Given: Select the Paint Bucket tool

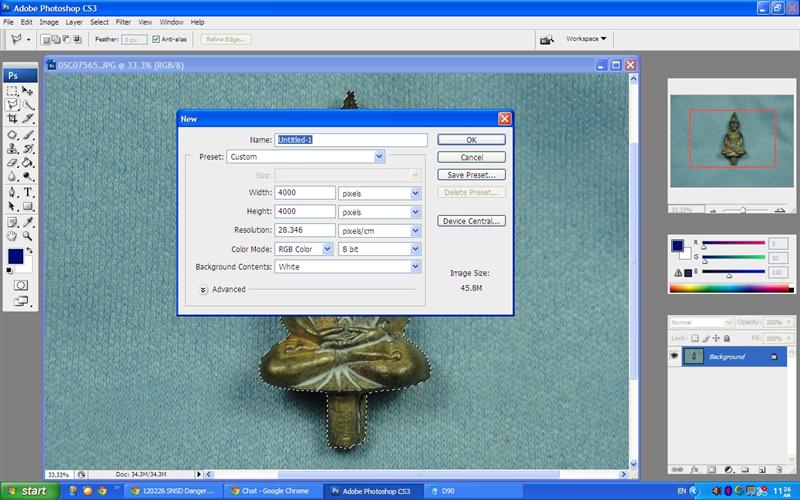Looking at the screenshot, I should click(28, 162).
